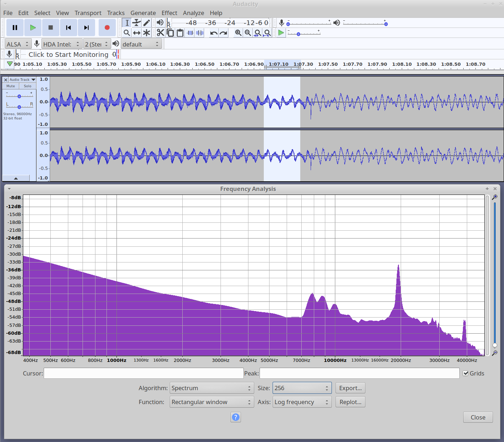Click the Export... button

pyautogui.click(x=350, y=388)
